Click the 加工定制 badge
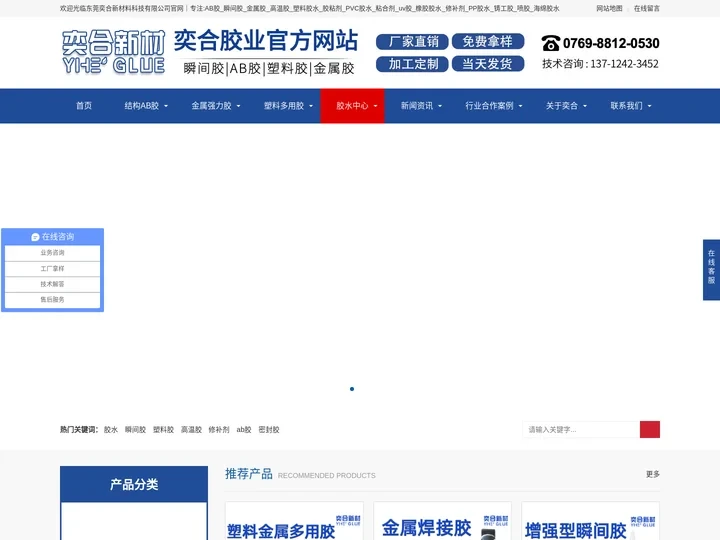The height and width of the screenshot is (540, 720). [x=412, y=64]
